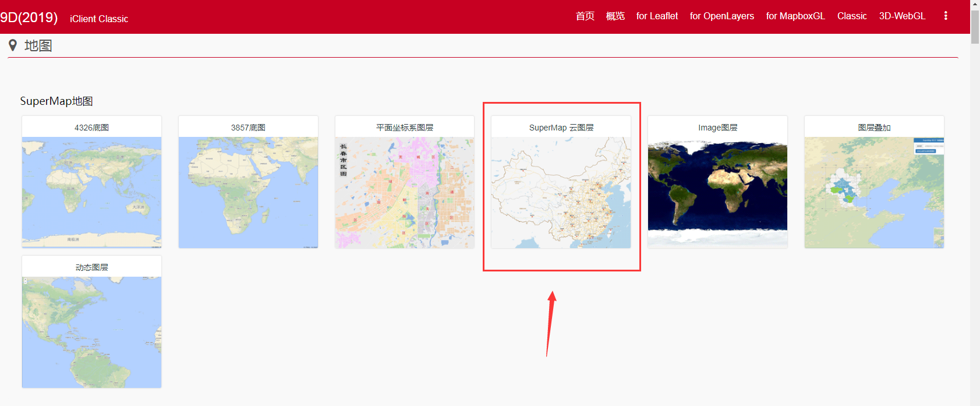Click the vertical page scrollbar thumb

[x=975, y=26]
